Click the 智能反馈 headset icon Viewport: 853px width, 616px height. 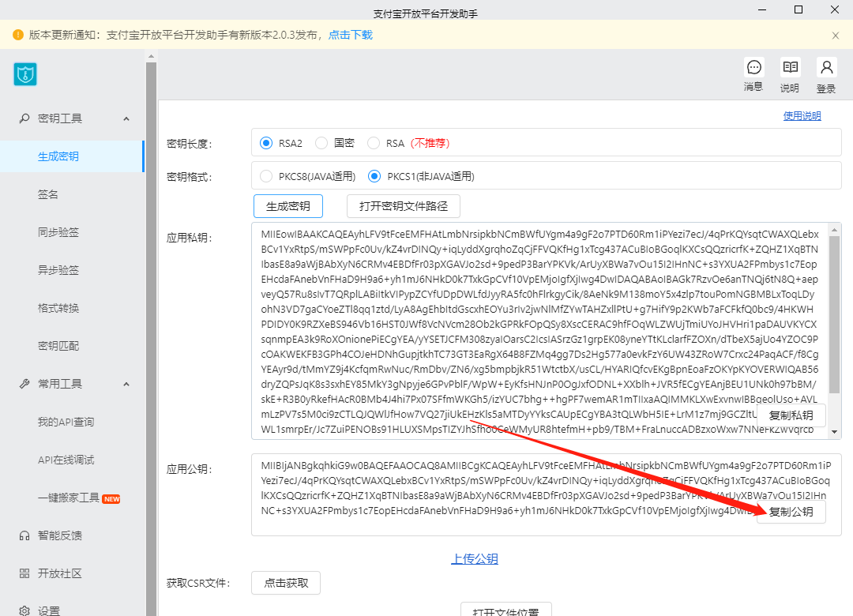click(24, 535)
